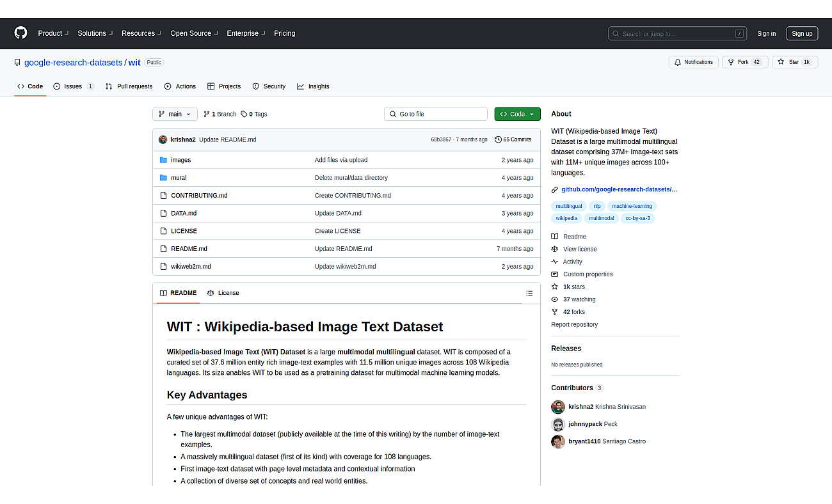
Task: Click the file icon beside DATA.md
Action: (163, 213)
